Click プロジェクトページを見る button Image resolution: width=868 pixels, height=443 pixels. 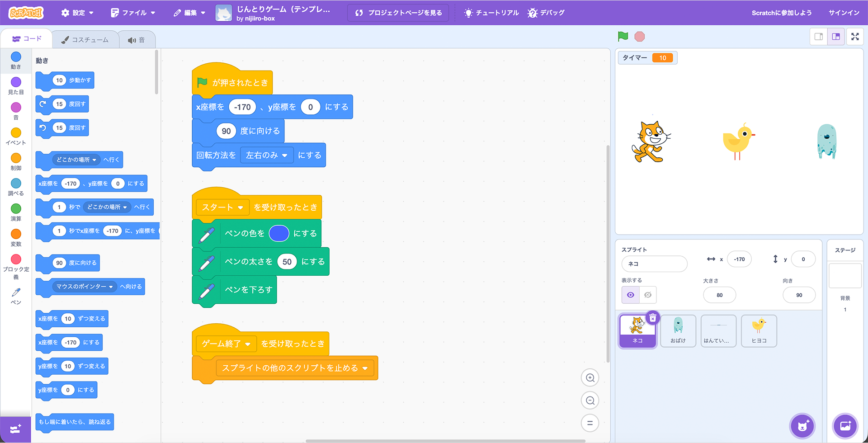click(398, 13)
